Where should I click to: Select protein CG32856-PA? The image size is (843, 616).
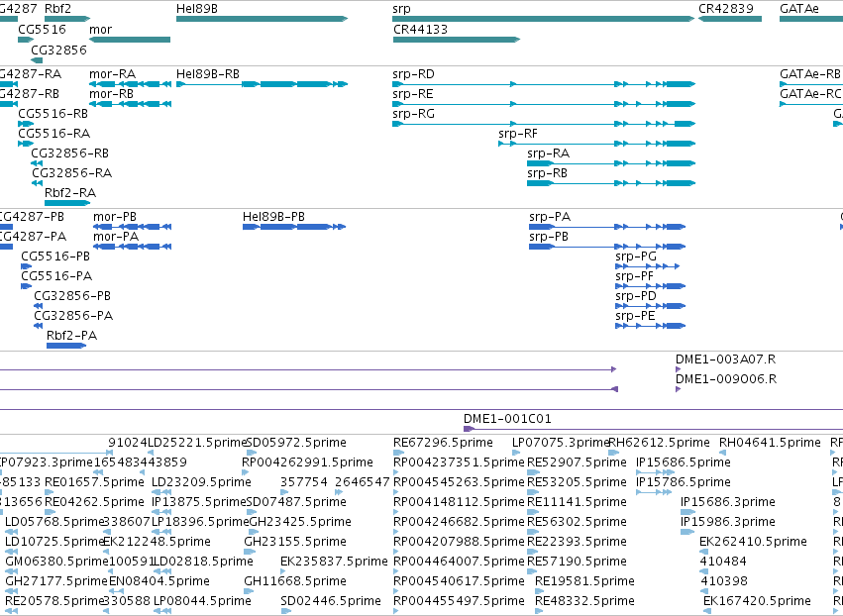(39, 326)
